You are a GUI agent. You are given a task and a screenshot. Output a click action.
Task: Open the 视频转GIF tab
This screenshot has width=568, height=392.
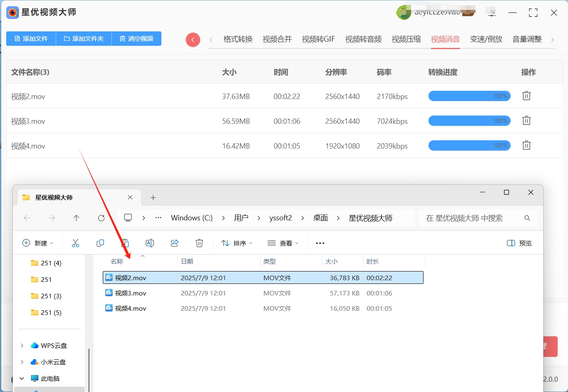point(318,39)
